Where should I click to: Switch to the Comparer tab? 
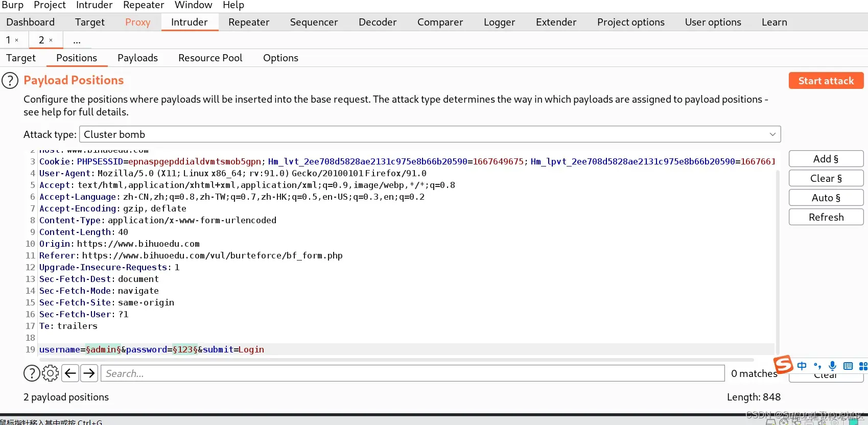click(x=440, y=22)
